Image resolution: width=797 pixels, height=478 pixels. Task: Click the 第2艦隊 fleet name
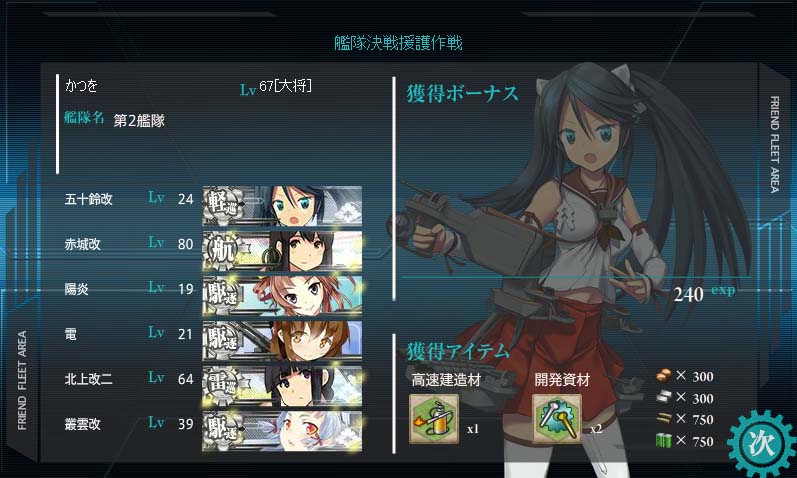pyautogui.click(x=139, y=121)
